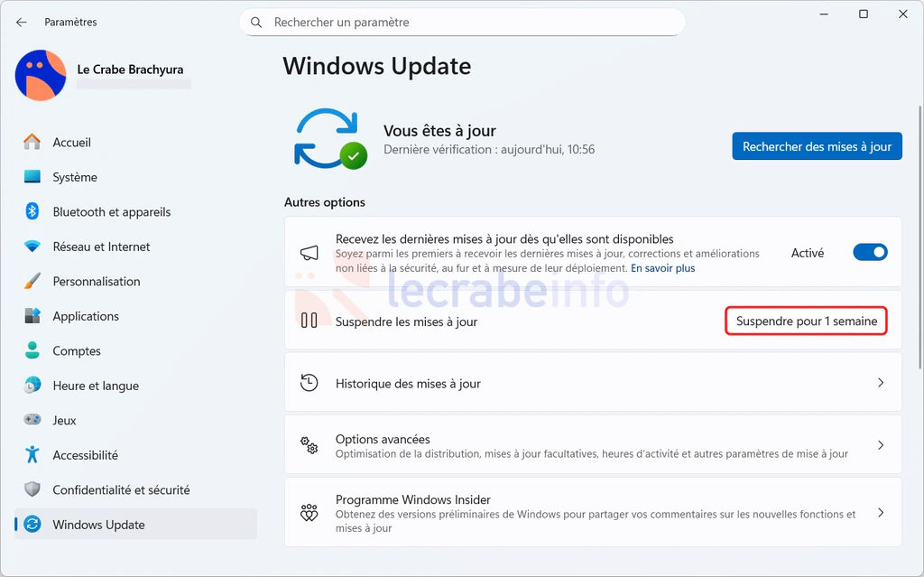Click the back arrow in title bar
The height and width of the screenshot is (577, 924).
coord(22,22)
